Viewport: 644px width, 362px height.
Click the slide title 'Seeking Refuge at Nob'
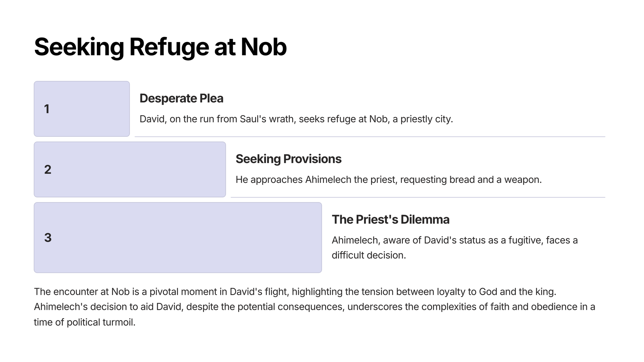pyautogui.click(x=160, y=47)
